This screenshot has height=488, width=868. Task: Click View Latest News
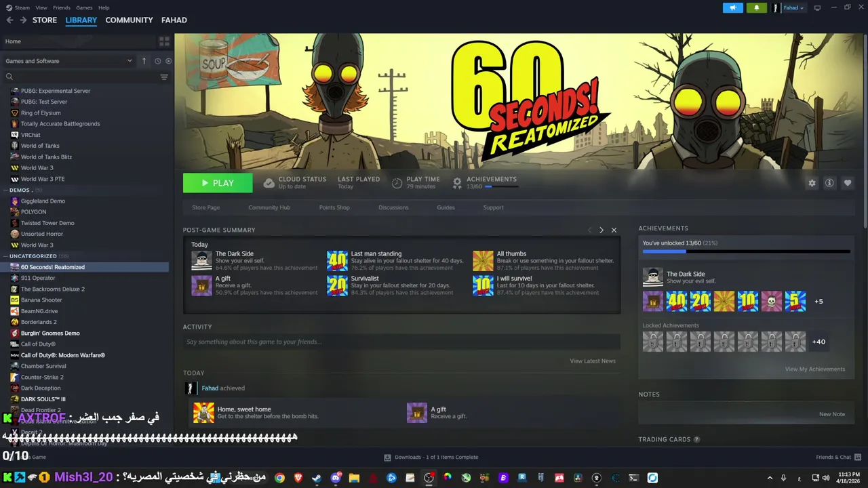(593, 361)
